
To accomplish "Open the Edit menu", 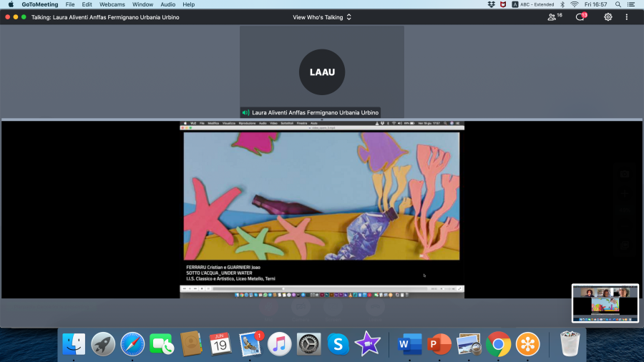I will [x=87, y=4].
